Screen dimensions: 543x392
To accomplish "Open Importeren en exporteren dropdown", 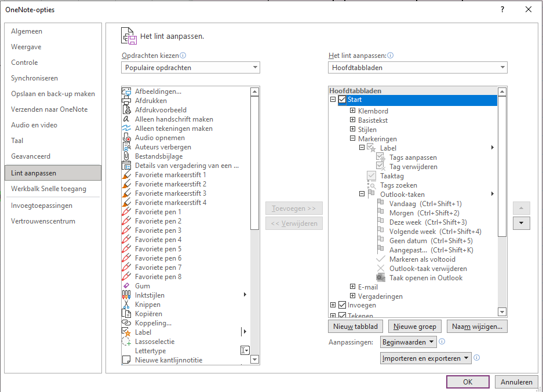I will [x=425, y=358].
